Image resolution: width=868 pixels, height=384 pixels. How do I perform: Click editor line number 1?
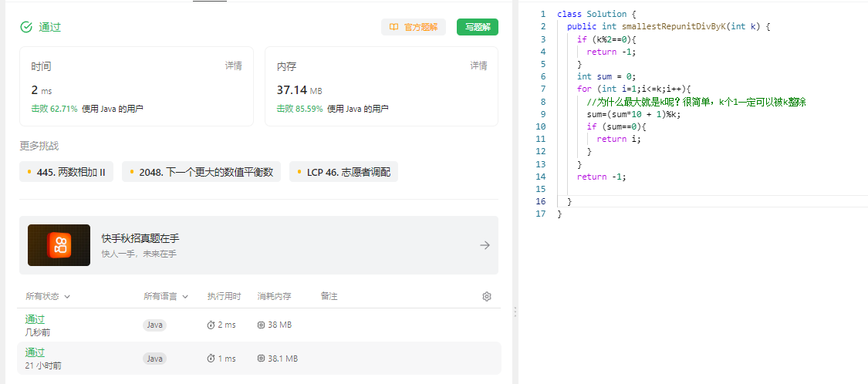pyautogui.click(x=543, y=14)
